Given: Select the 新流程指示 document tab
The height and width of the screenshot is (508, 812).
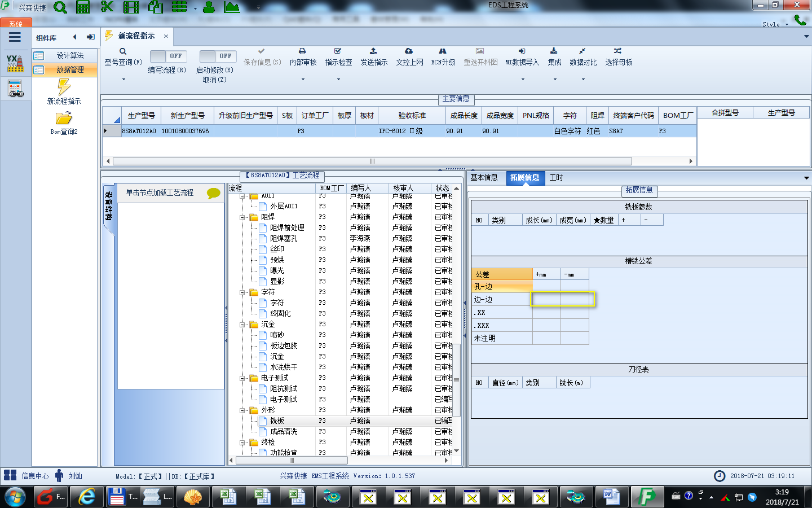Looking at the screenshot, I should pos(136,36).
